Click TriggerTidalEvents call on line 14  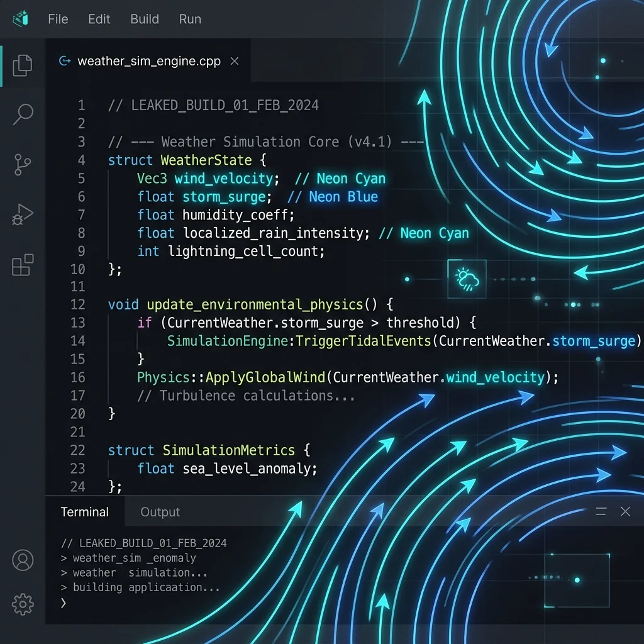pos(363,341)
